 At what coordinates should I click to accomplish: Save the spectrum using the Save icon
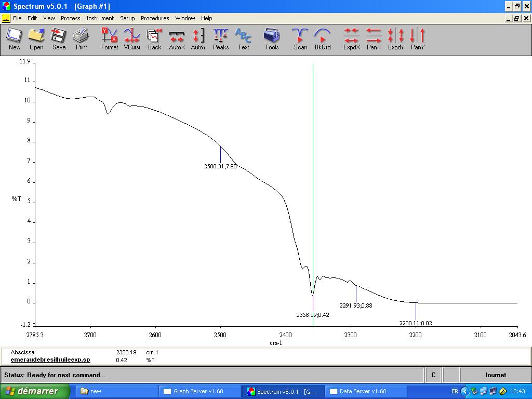pyautogui.click(x=59, y=39)
